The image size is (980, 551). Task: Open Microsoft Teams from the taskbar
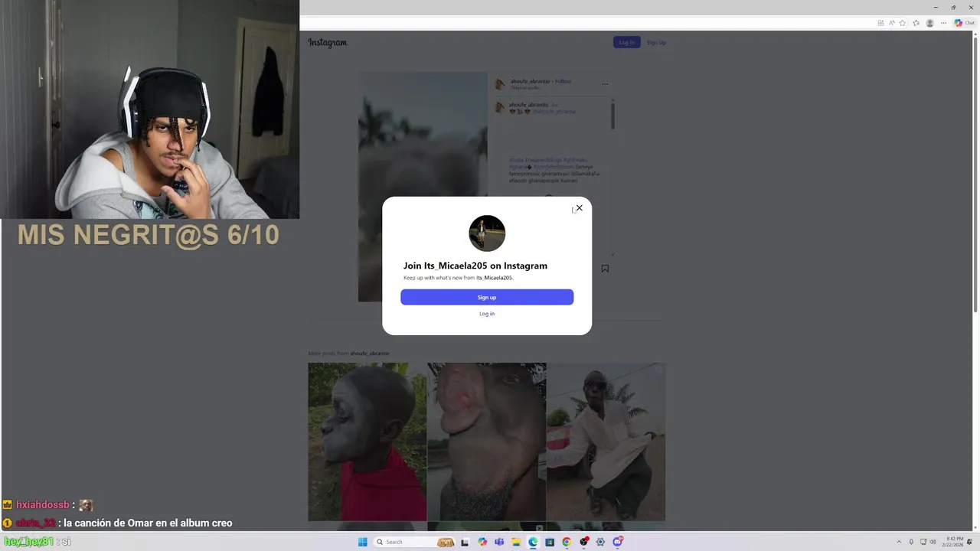[499, 542]
